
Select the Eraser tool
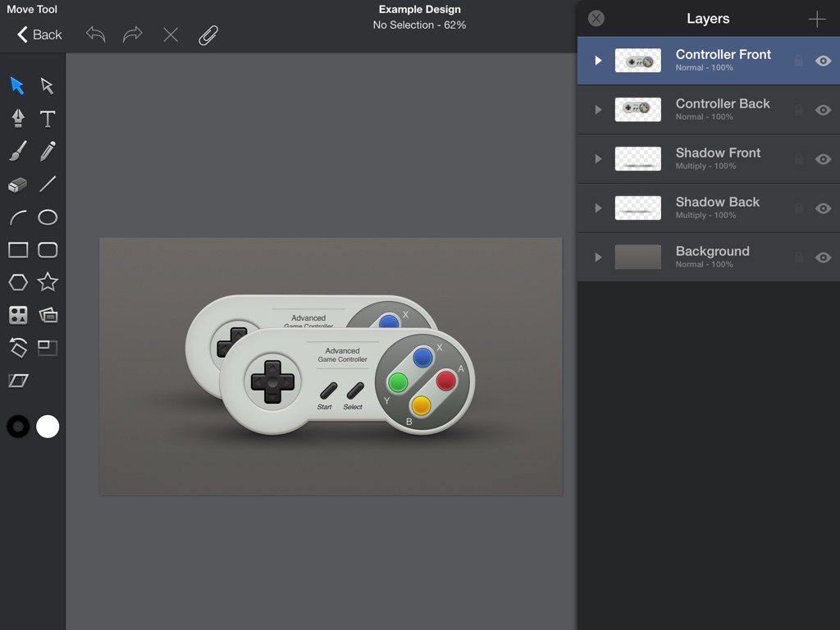point(18,185)
